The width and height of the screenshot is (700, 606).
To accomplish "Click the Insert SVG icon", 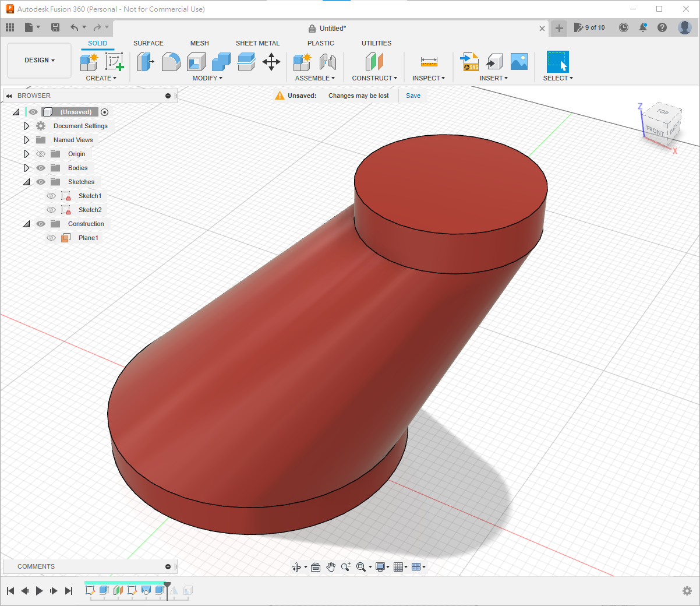I will click(469, 61).
